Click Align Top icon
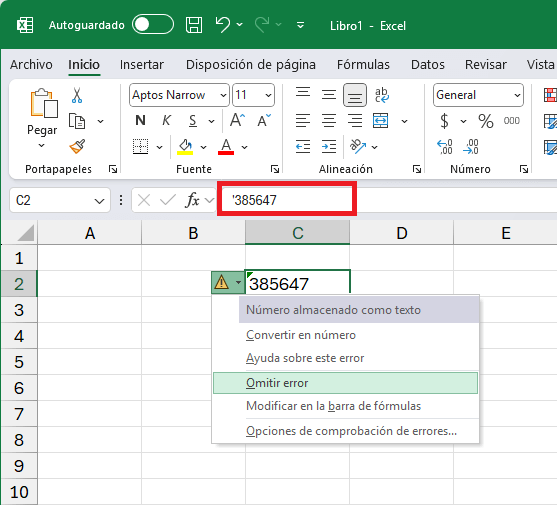 pyautogui.click(x=303, y=94)
